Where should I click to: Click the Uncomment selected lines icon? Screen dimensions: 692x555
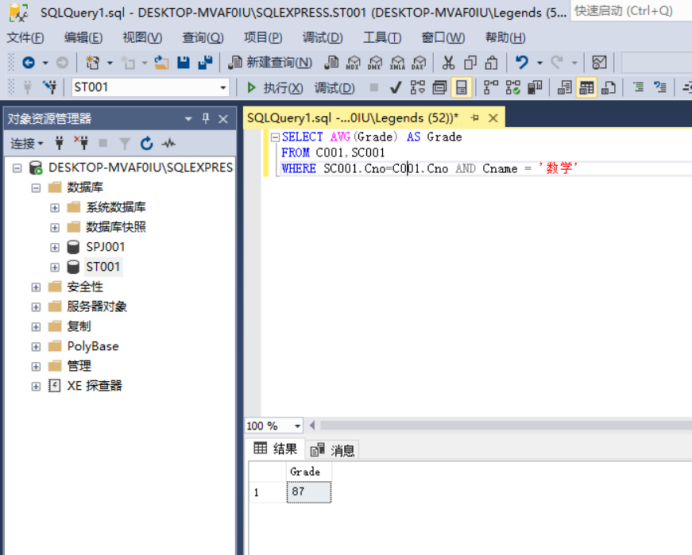660,87
